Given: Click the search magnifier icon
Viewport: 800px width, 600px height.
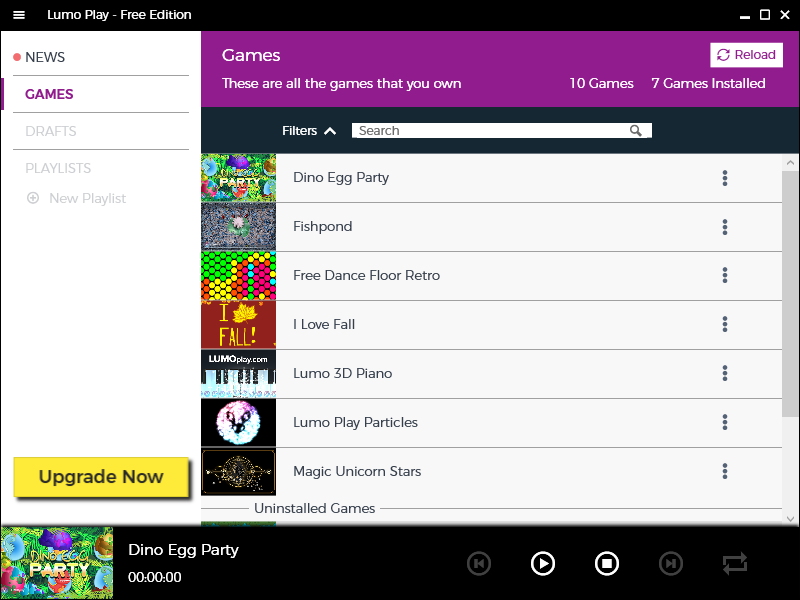Looking at the screenshot, I should 635,131.
